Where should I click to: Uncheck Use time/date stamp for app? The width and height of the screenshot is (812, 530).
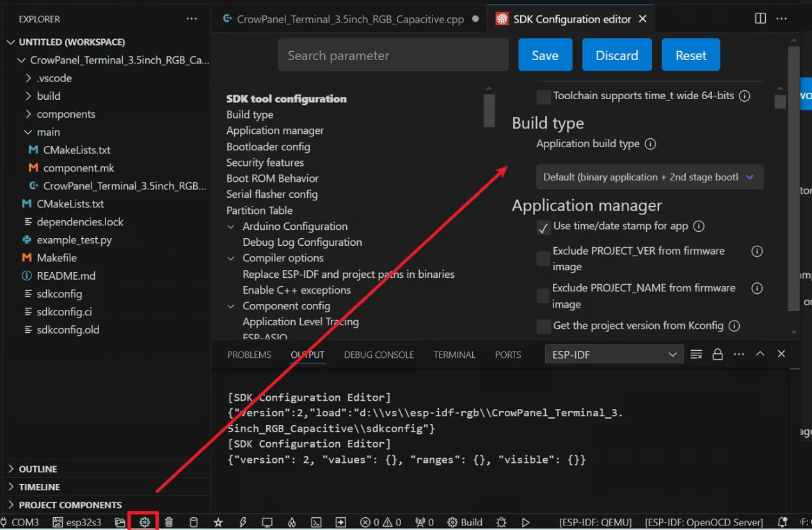pyautogui.click(x=543, y=227)
